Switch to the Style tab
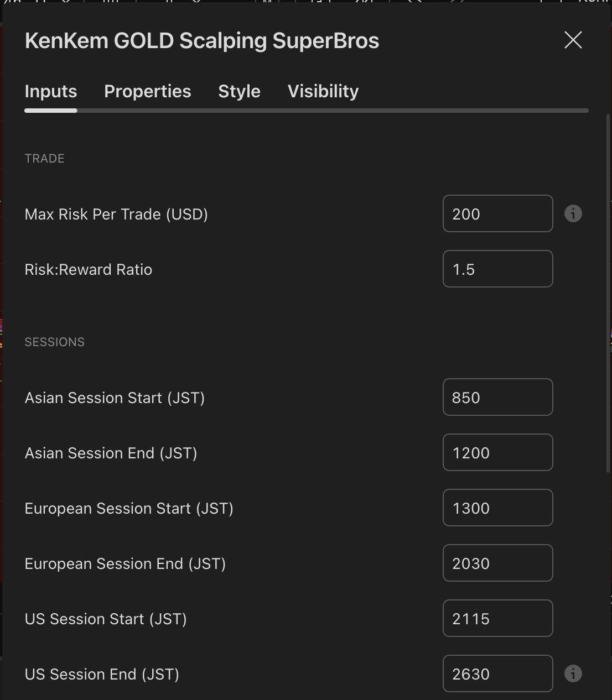 coord(239,91)
